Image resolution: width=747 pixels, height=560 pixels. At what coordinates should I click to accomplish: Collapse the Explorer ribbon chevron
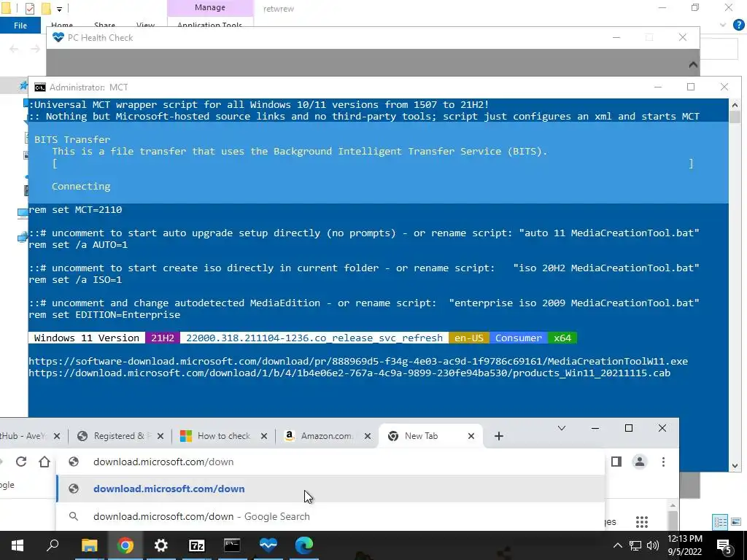[x=723, y=26]
